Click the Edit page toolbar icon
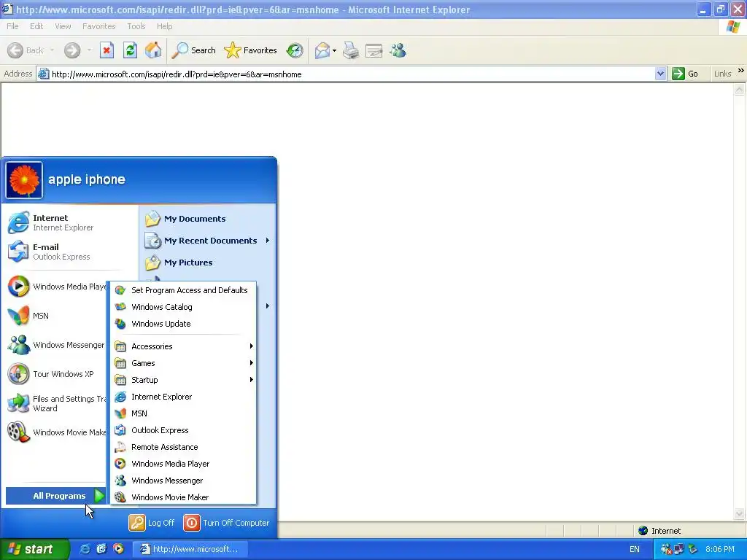The height and width of the screenshot is (560, 747). pyautogui.click(x=374, y=50)
